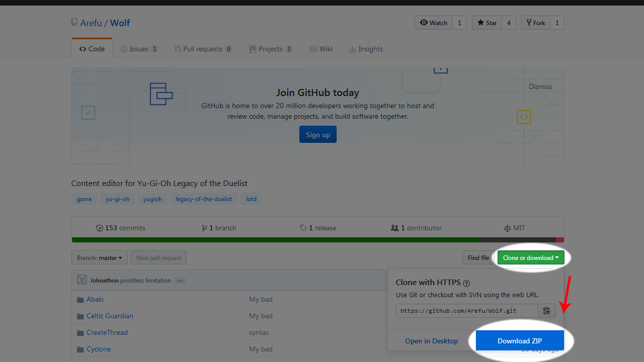Dismiss the Join GitHub banner

tap(540, 86)
